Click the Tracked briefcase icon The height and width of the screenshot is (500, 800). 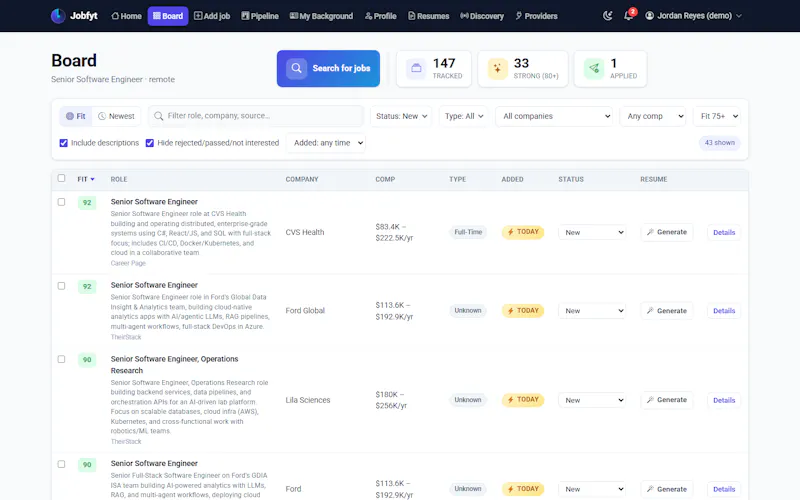coord(416,68)
